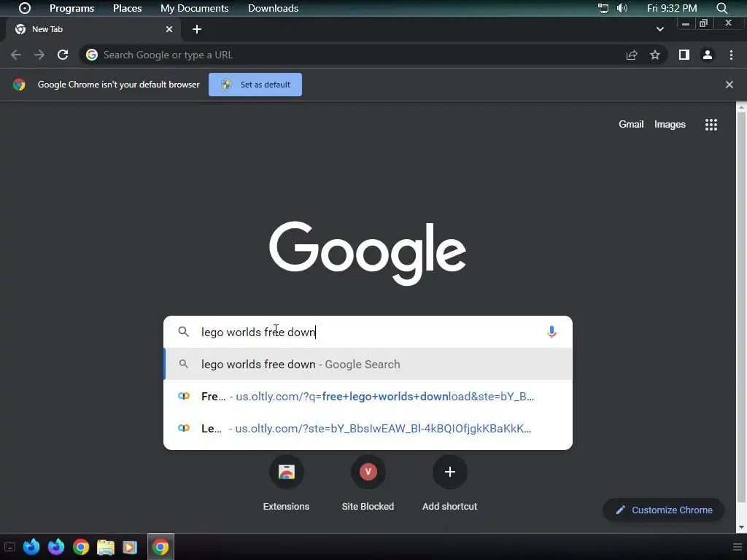Open the Downloads menu

point(273,8)
